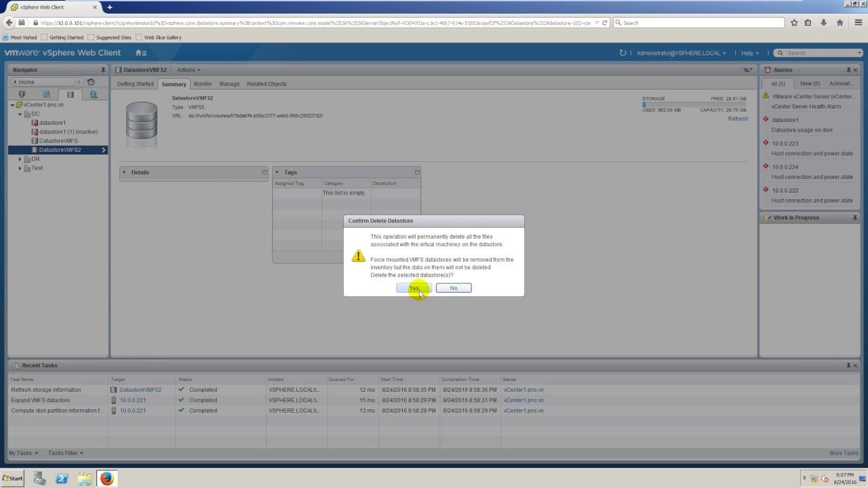The width and height of the screenshot is (868, 488).
Task: Pin the Work In Progress panel
Action: coord(854,218)
